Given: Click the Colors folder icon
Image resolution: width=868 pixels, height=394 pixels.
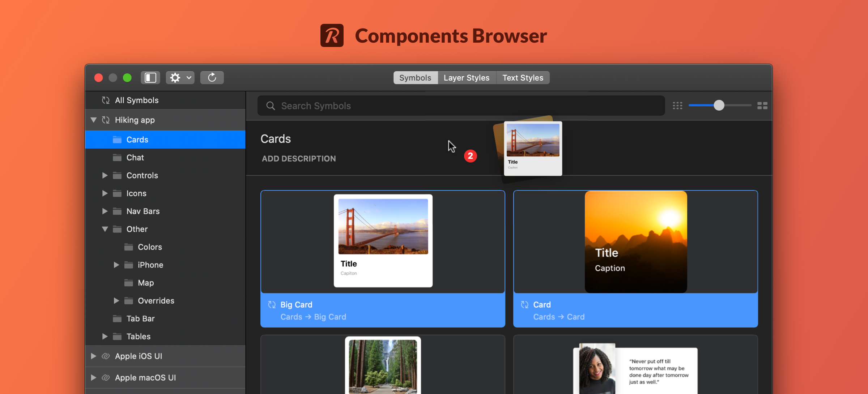Looking at the screenshot, I should (x=129, y=247).
